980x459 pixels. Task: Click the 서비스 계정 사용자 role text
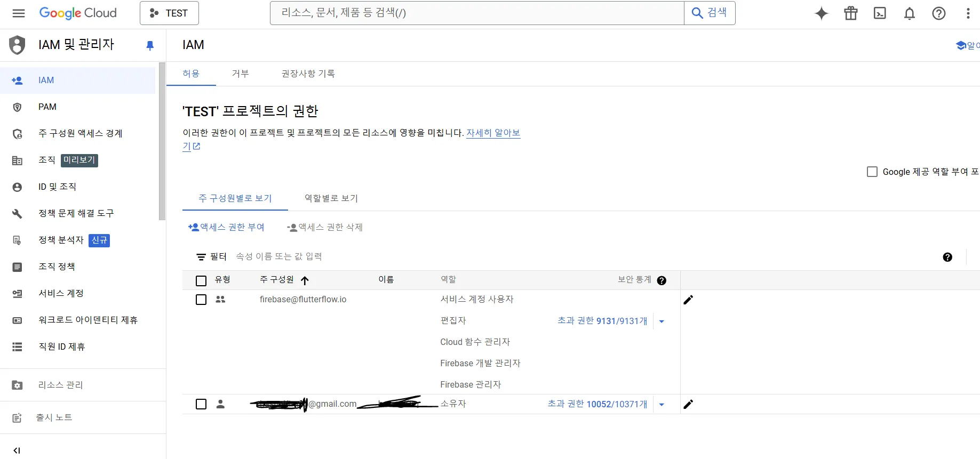[477, 300]
